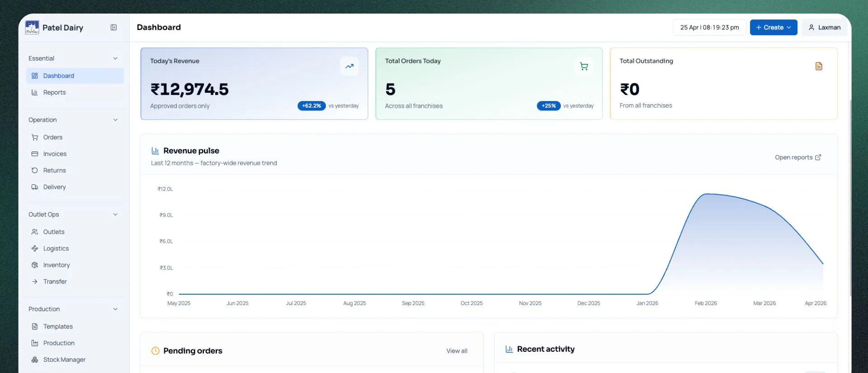Open the Create dropdown button
868x373 pixels.
(x=774, y=27)
